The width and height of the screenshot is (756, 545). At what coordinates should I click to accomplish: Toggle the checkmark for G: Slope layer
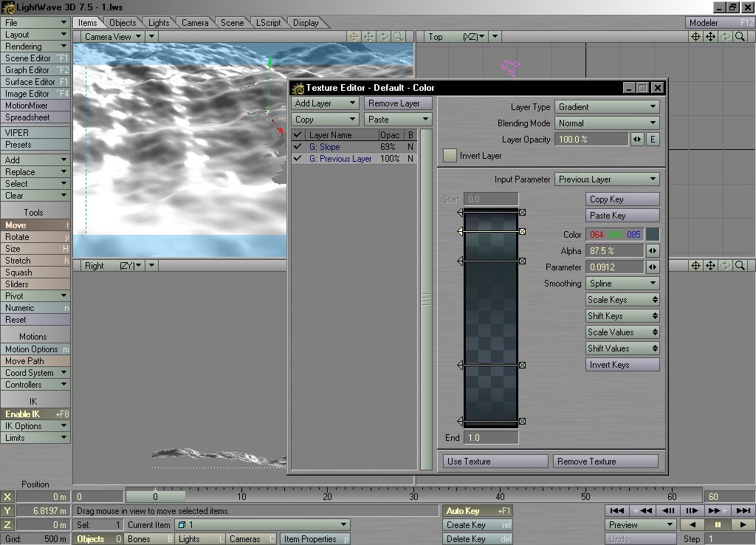point(298,147)
